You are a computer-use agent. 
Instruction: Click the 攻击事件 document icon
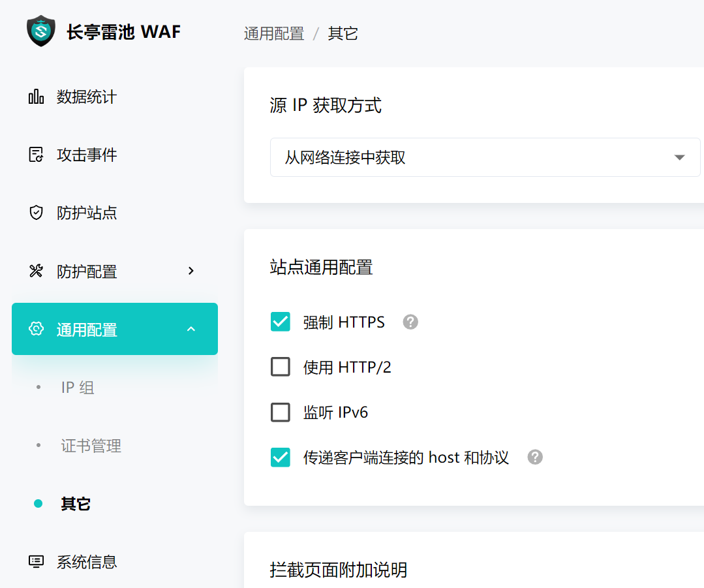(x=37, y=155)
